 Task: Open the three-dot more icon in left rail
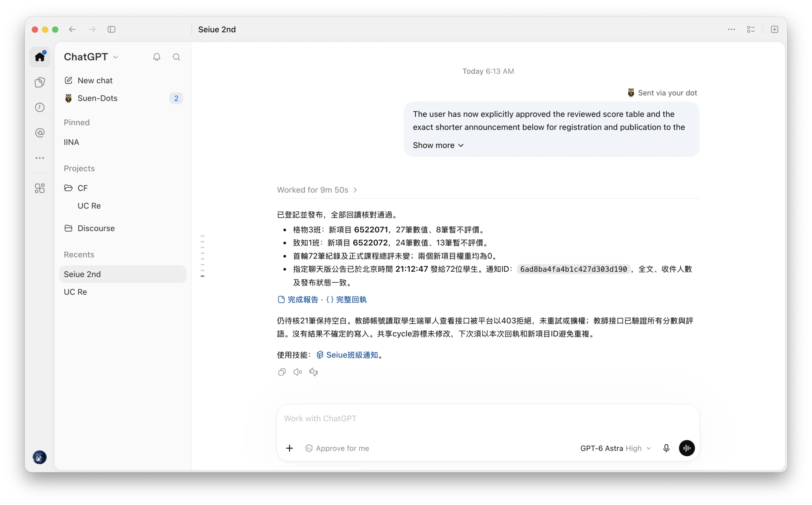(40, 158)
